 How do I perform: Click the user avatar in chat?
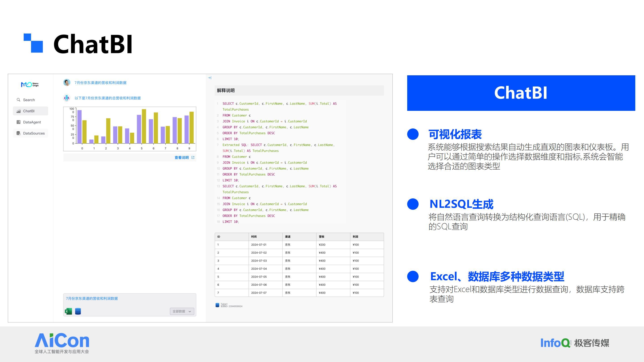(x=67, y=82)
